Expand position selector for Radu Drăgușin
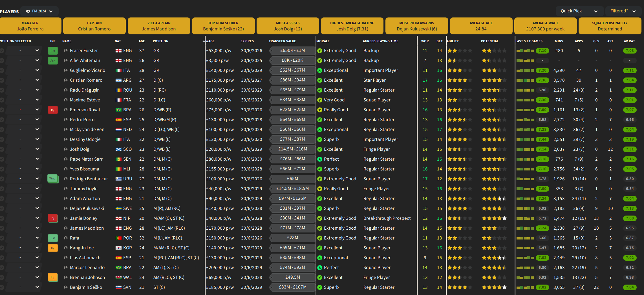The height and width of the screenshot is (295, 644). [37, 90]
